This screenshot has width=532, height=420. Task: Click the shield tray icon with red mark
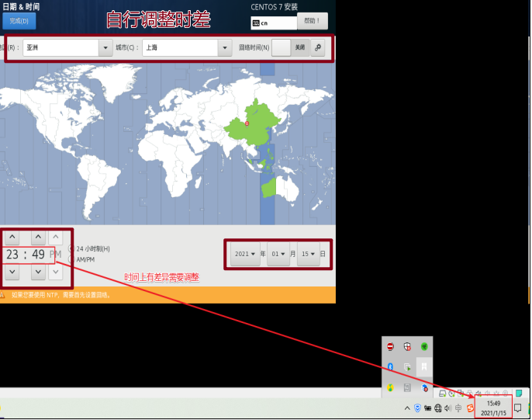point(407,347)
